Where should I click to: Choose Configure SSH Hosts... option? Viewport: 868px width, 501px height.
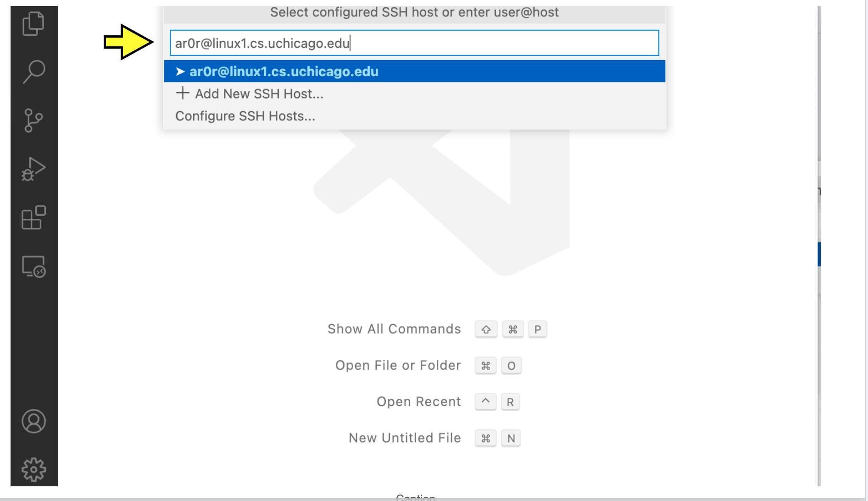(x=245, y=116)
